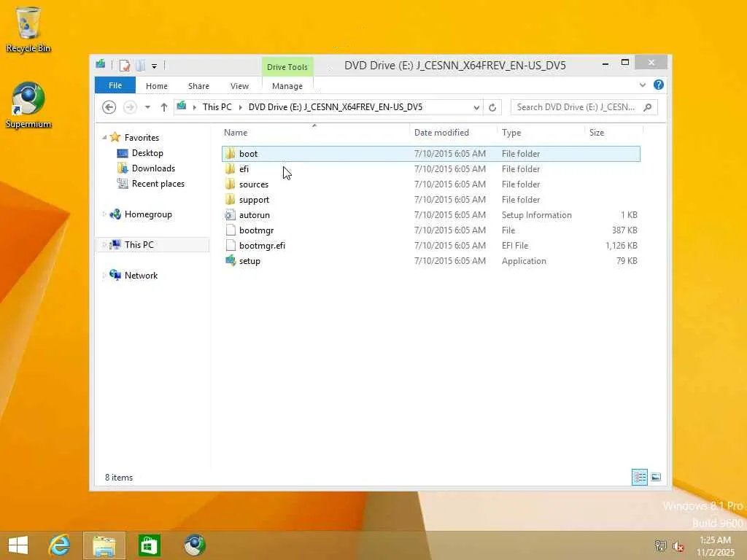Click the File Explorer taskbar button
The width and height of the screenshot is (747, 560).
(104, 545)
